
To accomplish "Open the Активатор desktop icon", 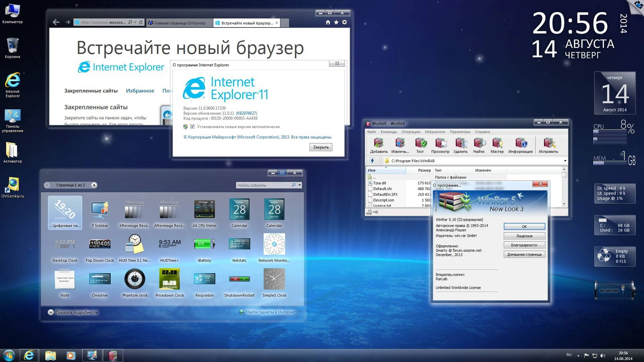I will [x=12, y=153].
